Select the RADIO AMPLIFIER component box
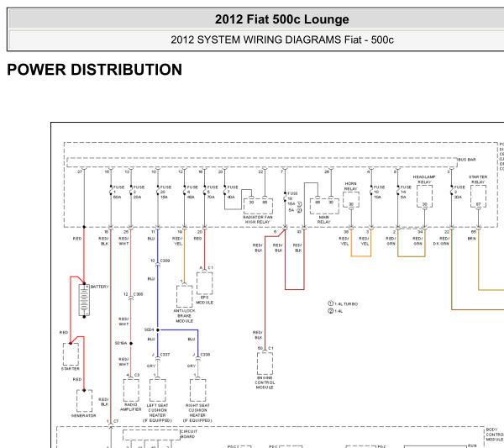The height and width of the screenshot is (448, 504). pyautogui.click(x=131, y=390)
